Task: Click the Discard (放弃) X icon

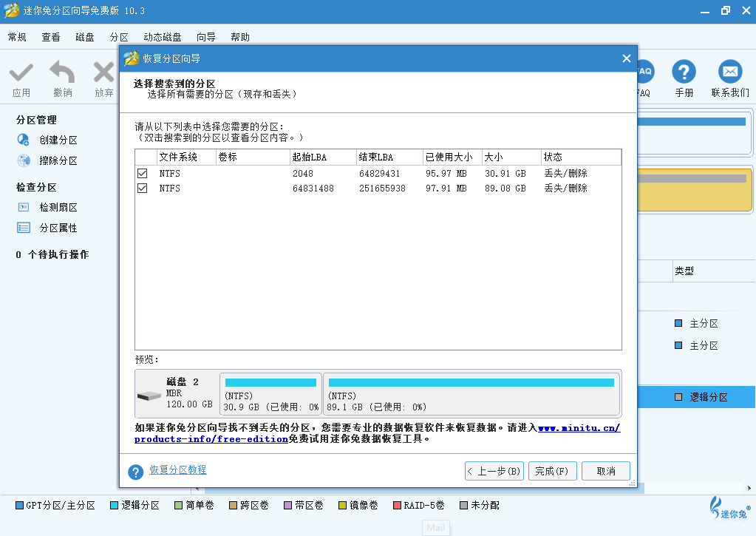Action: point(103,73)
